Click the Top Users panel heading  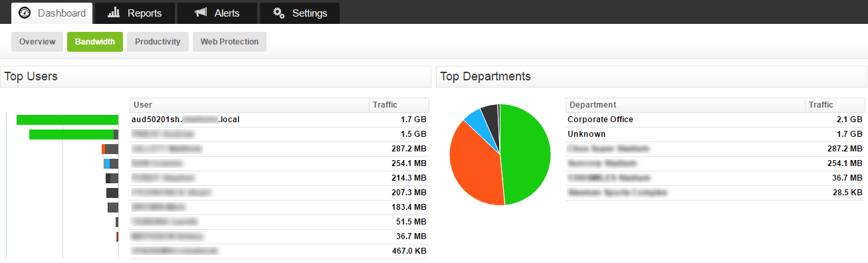point(31,76)
